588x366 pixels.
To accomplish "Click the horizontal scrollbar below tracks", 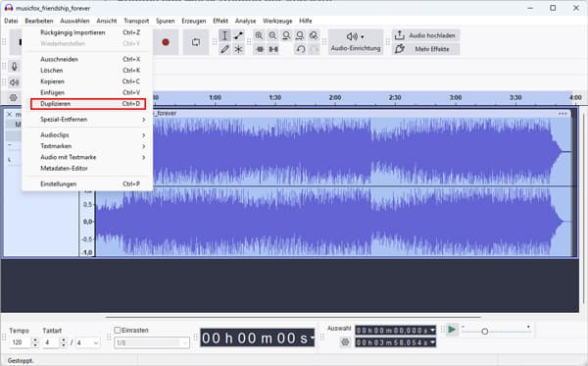I will pos(293,317).
